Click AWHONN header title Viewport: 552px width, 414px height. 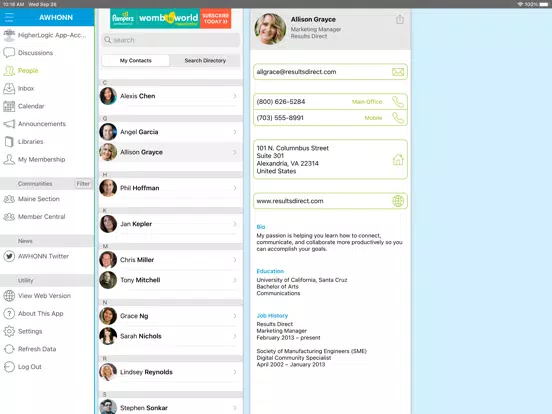point(56,17)
